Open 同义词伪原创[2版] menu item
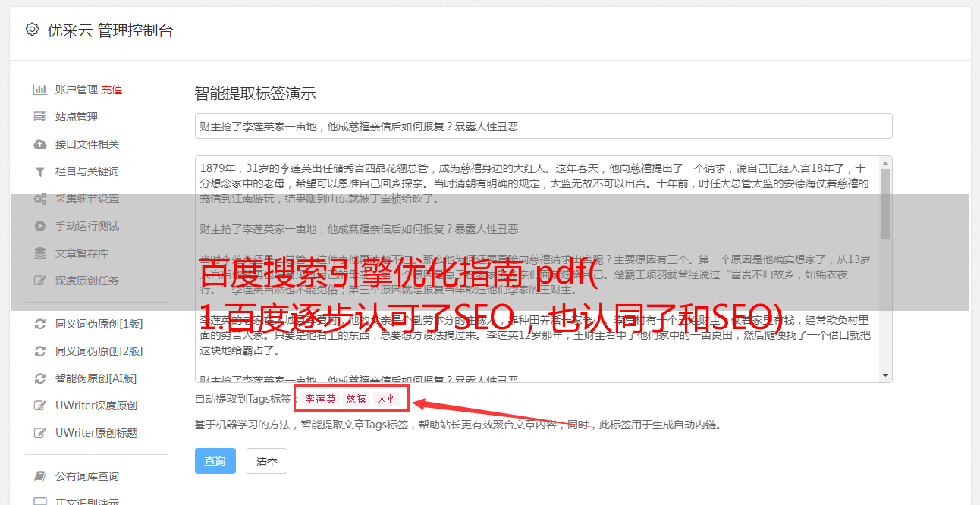980x505 pixels. click(x=99, y=351)
